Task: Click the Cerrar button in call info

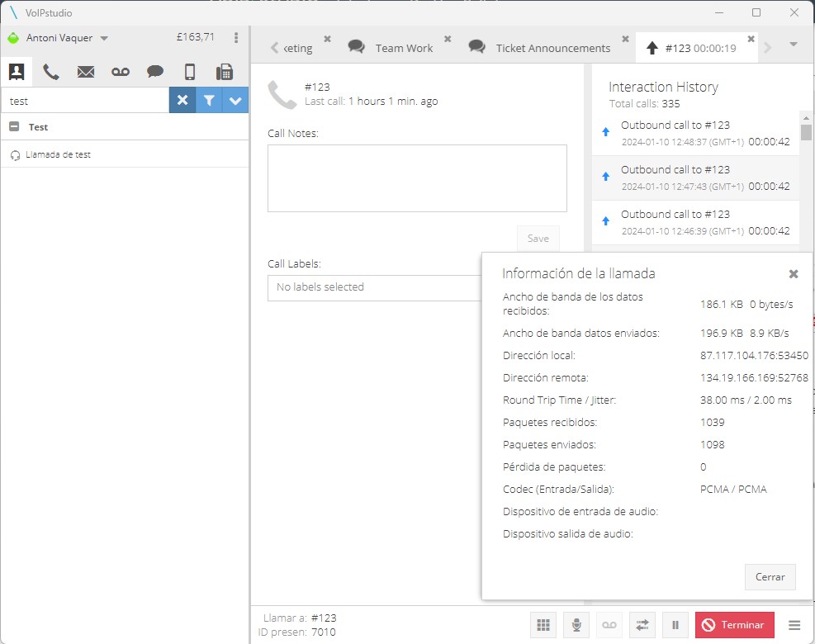Action: (770, 577)
